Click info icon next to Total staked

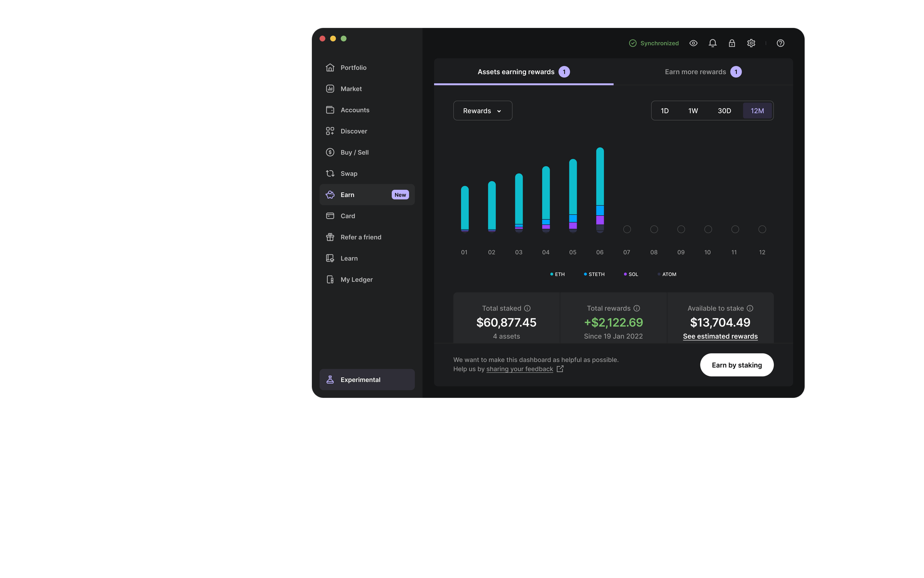[527, 308]
